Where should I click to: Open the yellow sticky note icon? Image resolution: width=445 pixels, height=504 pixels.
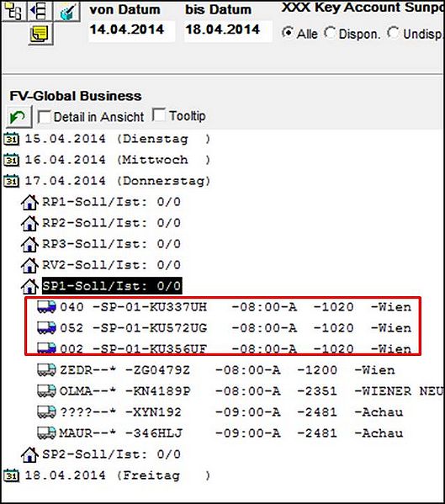click(x=40, y=34)
